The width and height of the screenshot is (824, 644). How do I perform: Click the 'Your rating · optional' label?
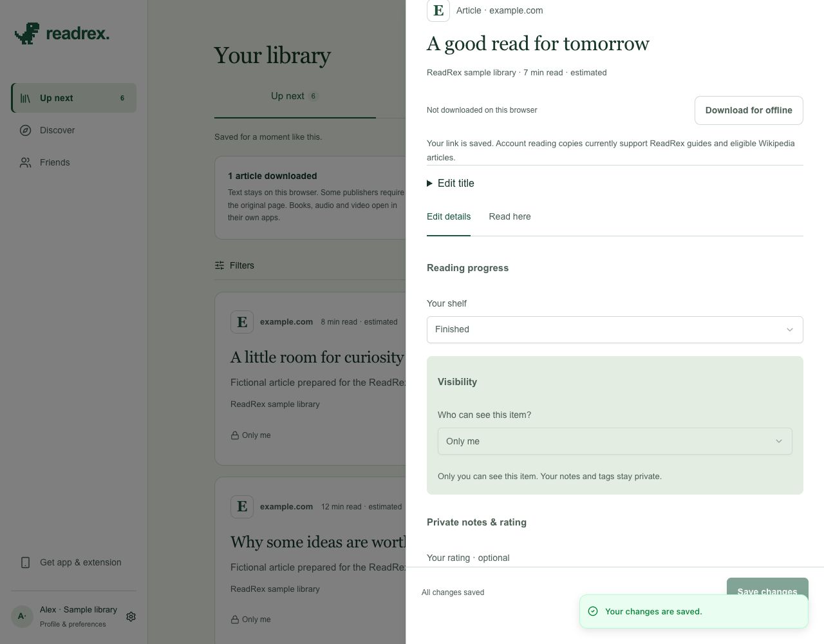(x=468, y=558)
